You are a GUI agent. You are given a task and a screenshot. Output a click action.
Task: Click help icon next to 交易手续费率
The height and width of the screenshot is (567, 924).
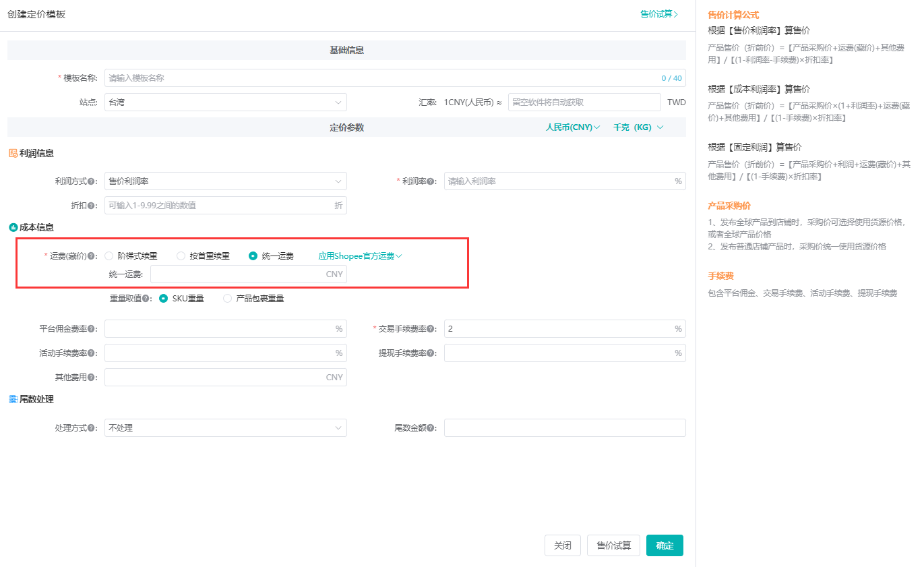coord(430,329)
